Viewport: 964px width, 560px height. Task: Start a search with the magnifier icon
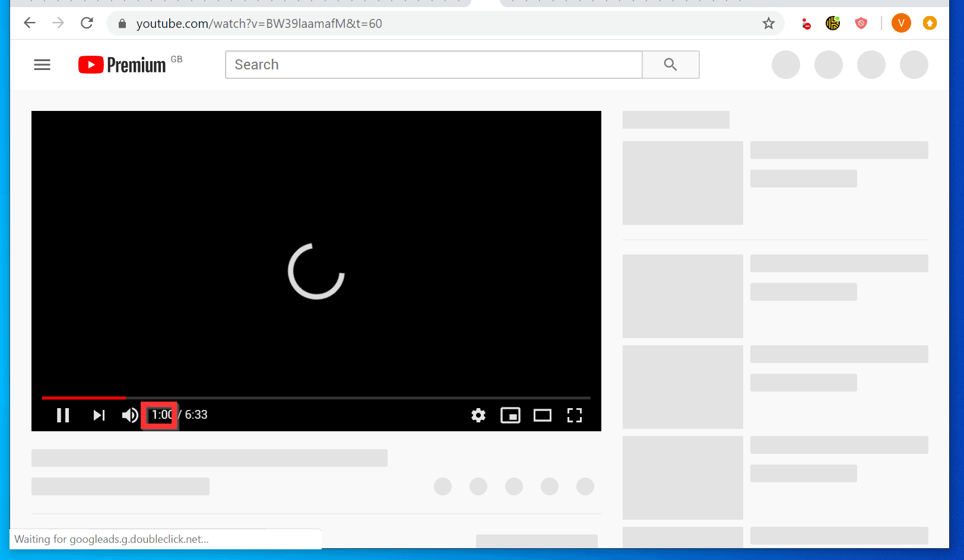click(670, 64)
